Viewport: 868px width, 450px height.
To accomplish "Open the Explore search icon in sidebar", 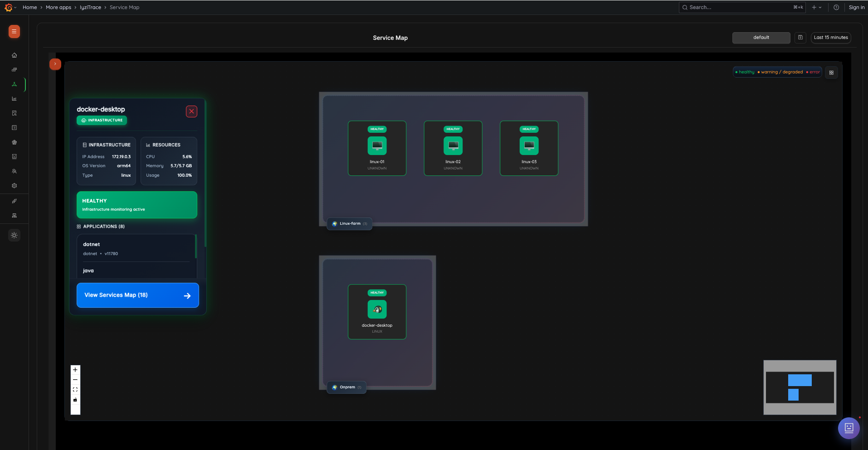I will click(14, 113).
